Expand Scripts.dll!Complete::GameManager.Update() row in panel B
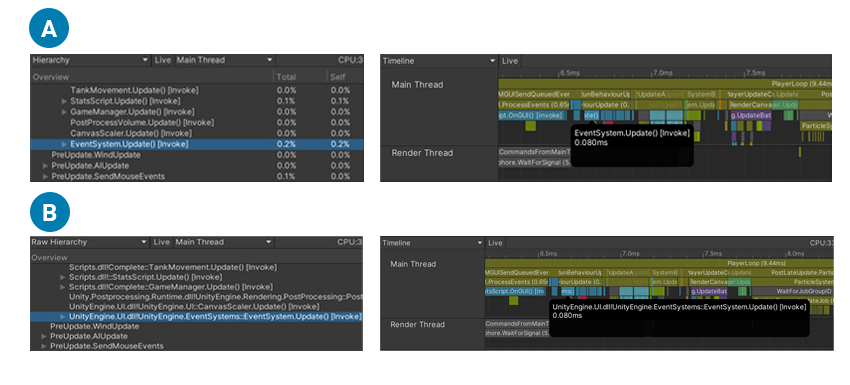The width and height of the screenshot is (850, 385). 63,287
